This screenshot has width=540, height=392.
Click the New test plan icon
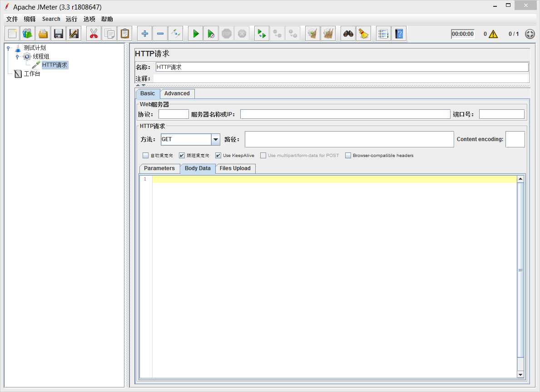[12, 34]
